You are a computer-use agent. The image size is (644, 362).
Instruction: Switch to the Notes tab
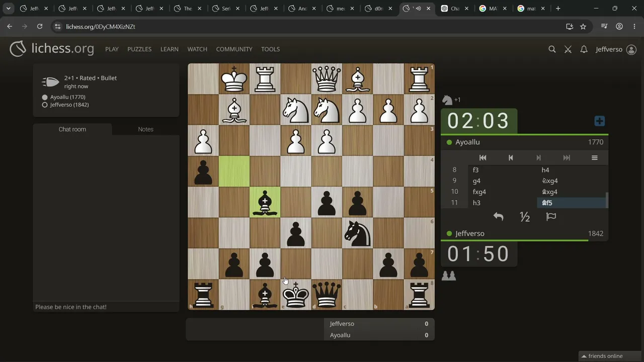coord(145,129)
